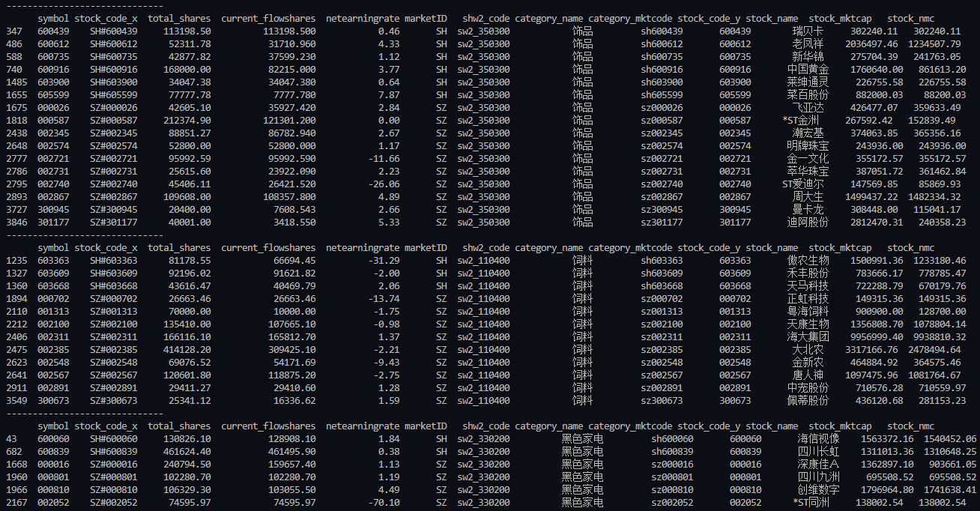
Task: Select net earning rate -26.06
Action: [384, 184]
